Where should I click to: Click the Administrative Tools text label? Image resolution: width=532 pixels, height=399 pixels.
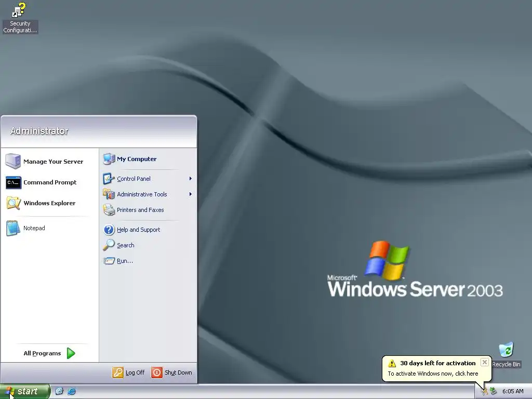click(142, 194)
